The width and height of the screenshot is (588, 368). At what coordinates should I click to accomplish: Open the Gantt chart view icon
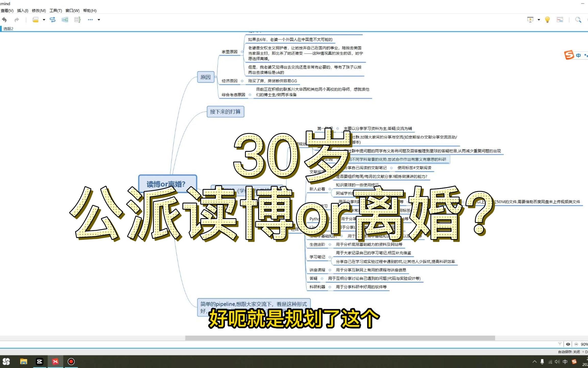click(x=560, y=20)
